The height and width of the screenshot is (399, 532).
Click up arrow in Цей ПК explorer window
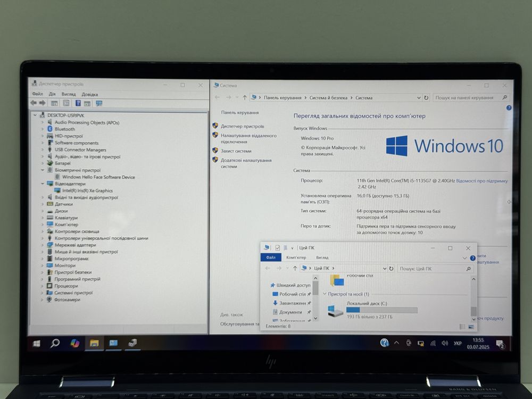pos(295,268)
